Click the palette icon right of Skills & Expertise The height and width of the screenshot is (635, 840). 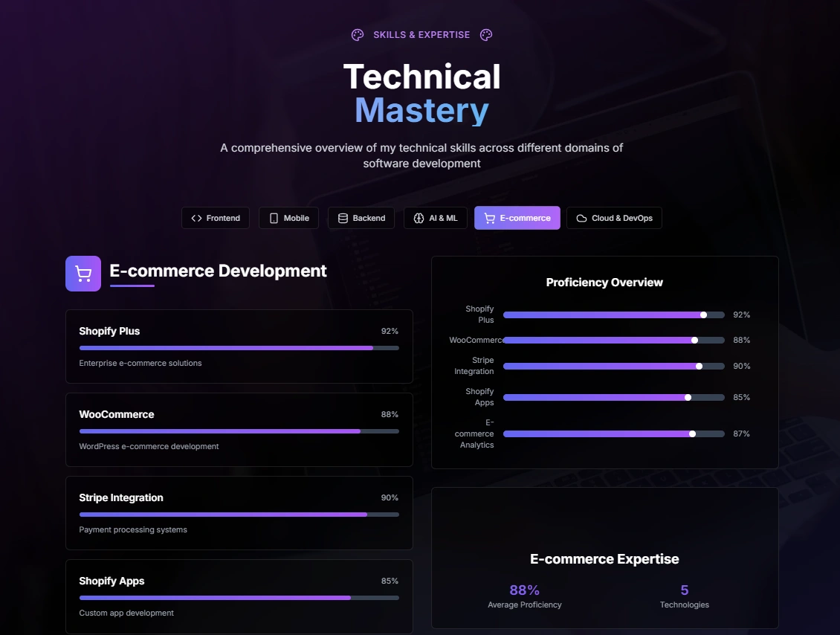486,35
